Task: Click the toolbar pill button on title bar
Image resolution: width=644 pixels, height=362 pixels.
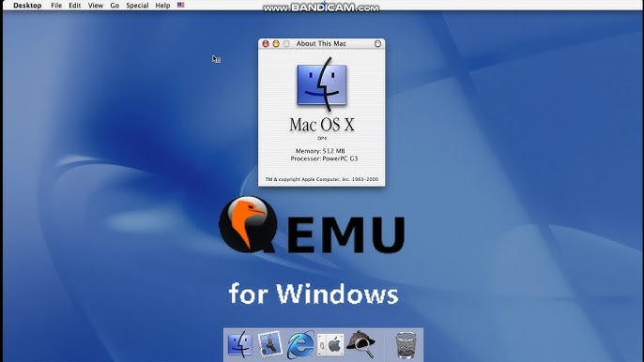Action: pyautogui.click(x=377, y=43)
